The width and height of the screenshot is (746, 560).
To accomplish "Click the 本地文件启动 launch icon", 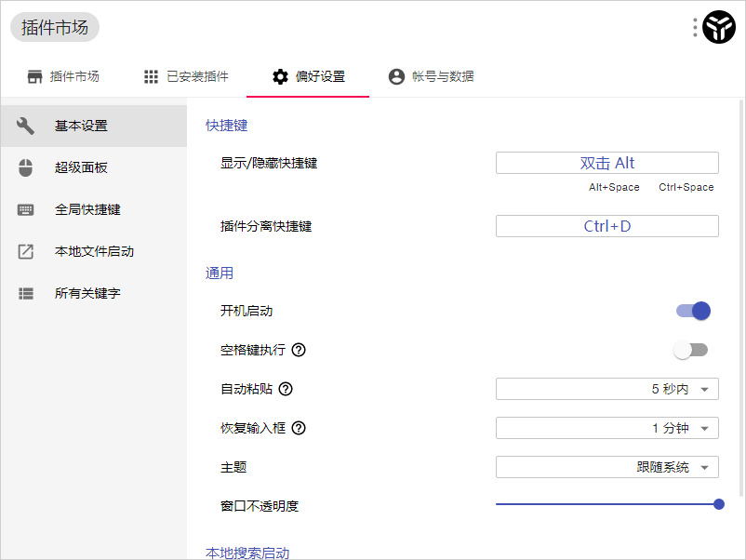I will pos(26,251).
